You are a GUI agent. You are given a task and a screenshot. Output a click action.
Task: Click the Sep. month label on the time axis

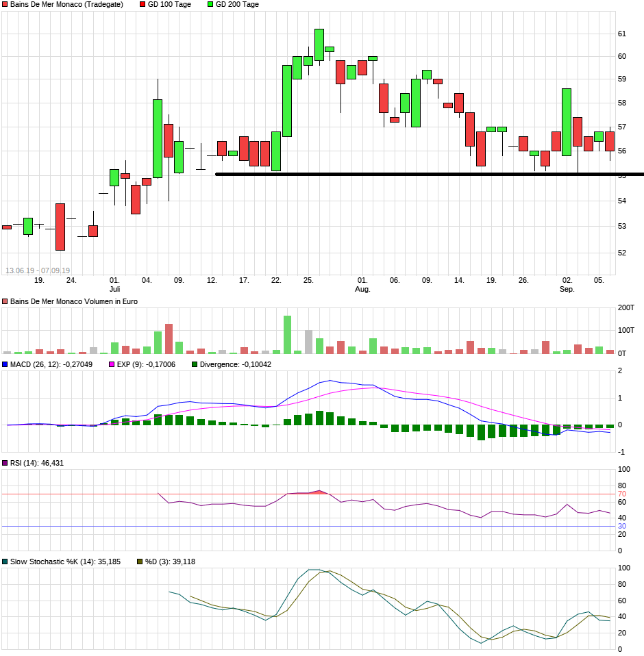tap(567, 290)
